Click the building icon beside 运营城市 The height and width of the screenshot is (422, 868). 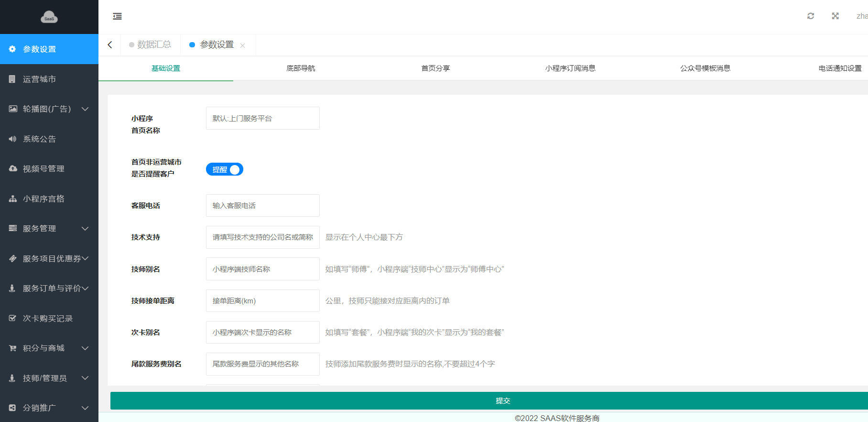12,79
